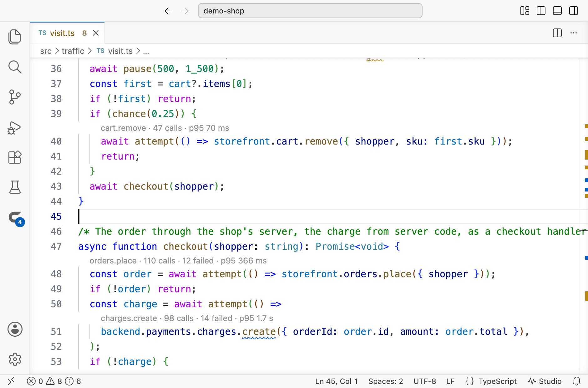The width and height of the screenshot is (588, 388).
Task: Open notifications bell
Action: (576, 381)
